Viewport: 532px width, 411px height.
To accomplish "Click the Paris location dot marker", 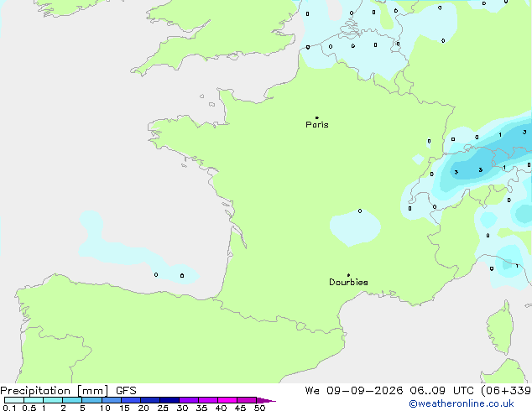I will point(317,117).
